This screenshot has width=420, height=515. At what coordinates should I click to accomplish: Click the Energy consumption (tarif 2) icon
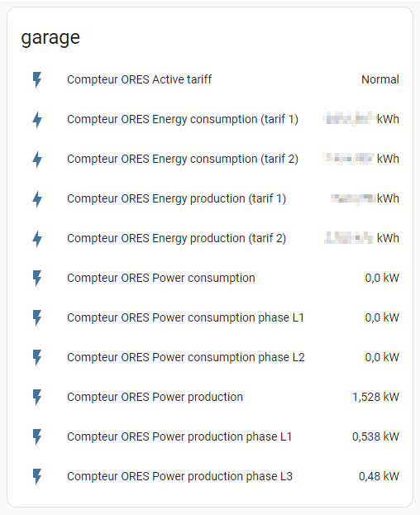(x=37, y=160)
